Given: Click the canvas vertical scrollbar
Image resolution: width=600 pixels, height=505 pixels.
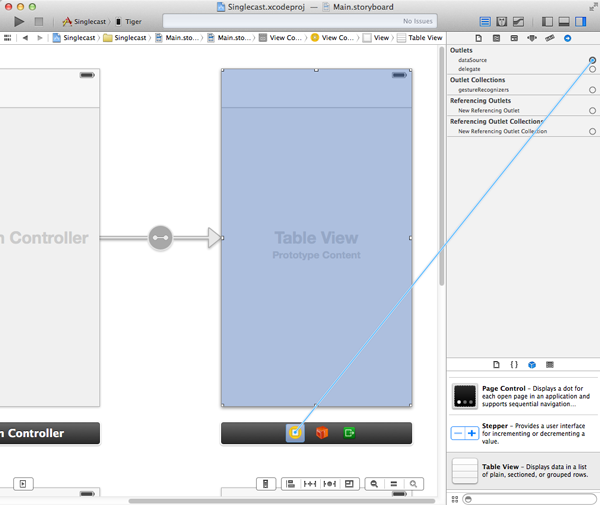Looking at the screenshot, I should tap(442, 166).
